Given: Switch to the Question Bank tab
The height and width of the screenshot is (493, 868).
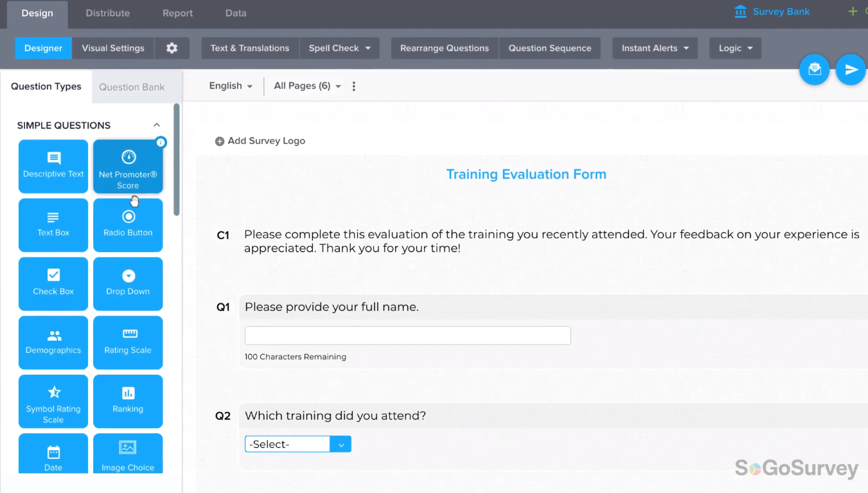Looking at the screenshot, I should pyautogui.click(x=132, y=87).
